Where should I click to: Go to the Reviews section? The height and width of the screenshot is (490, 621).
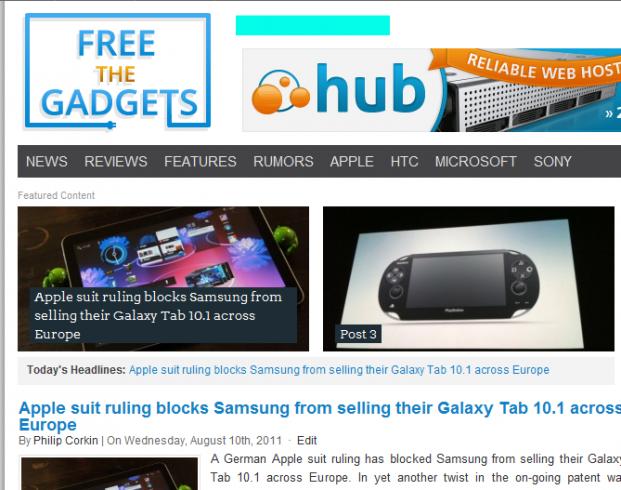click(x=116, y=161)
